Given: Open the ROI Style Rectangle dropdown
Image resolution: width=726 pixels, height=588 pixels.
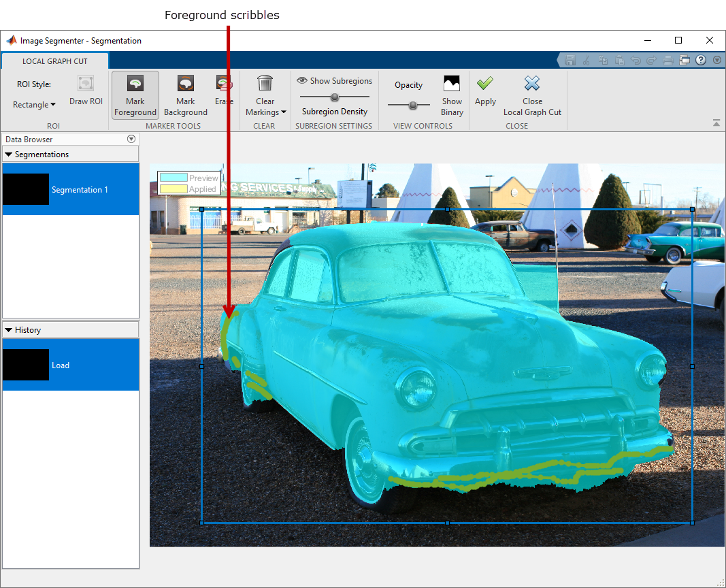Looking at the screenshot, I should coord(34,105).
